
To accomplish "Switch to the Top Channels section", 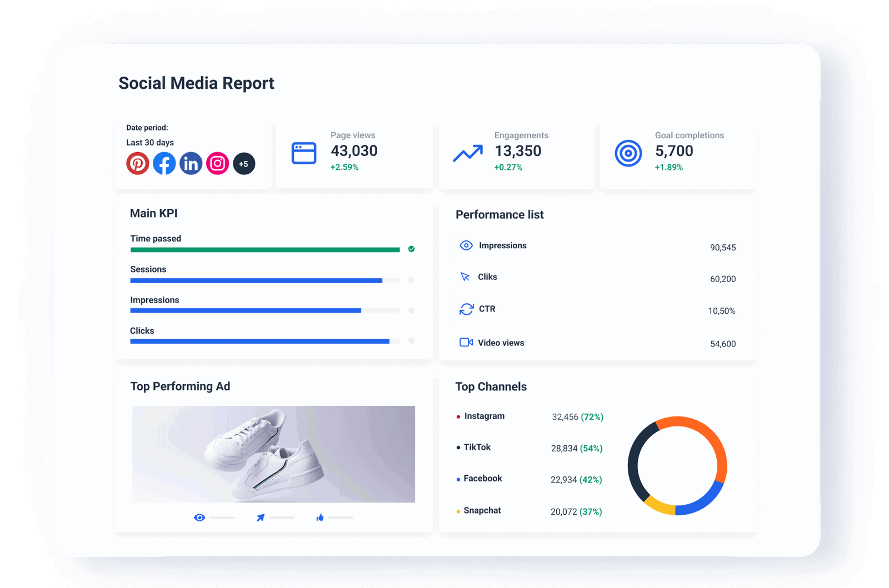I will point(491,386).
